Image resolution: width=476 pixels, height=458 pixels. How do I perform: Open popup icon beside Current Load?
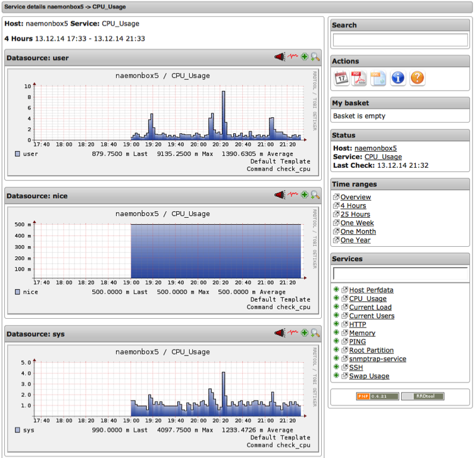345,308
